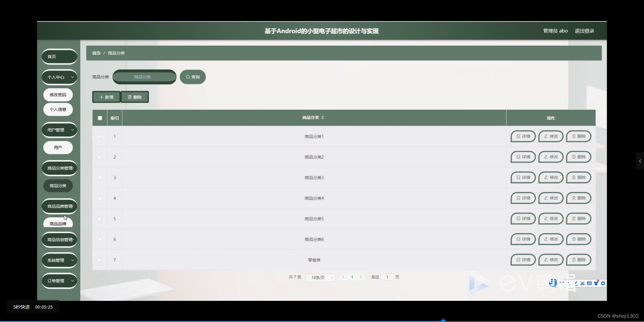The image size is (644, 322).
Task: Check the row checkbox for 零食类
Action: point(99,260)
